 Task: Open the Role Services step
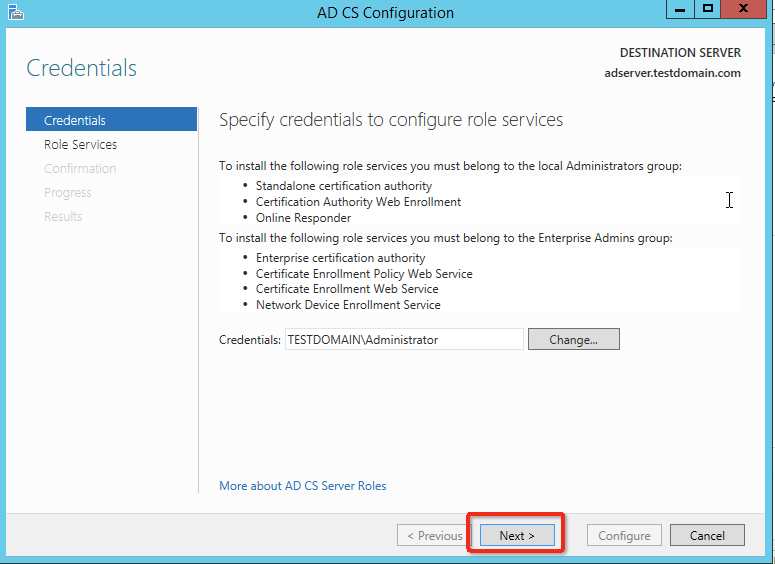[80, 144]
